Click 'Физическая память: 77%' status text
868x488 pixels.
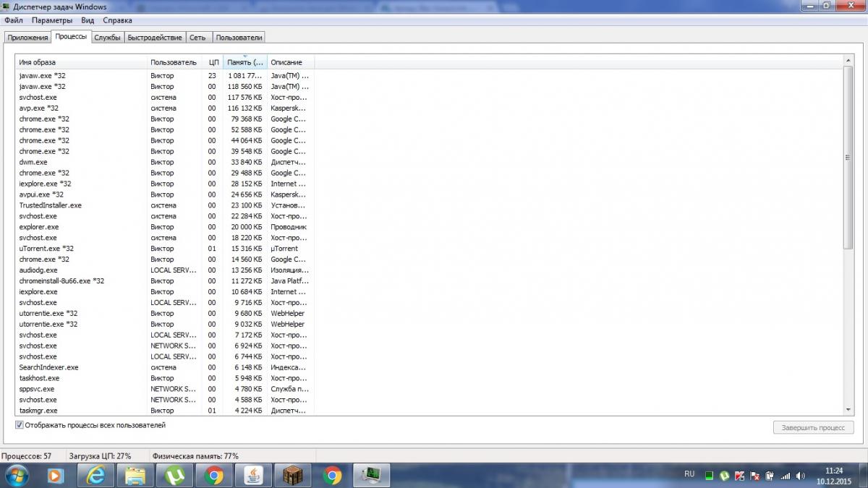click(x=195, y=456)
